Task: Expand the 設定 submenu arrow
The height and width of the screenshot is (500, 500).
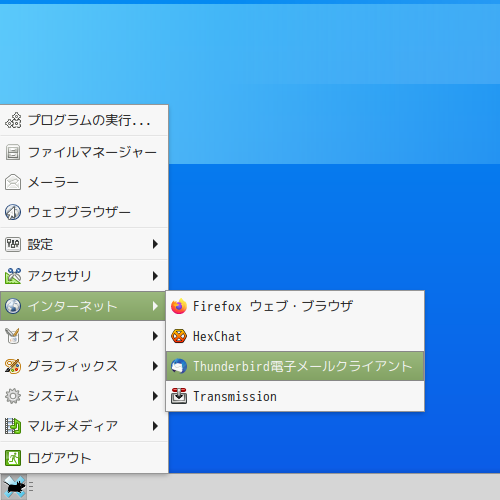Action: 155,244
